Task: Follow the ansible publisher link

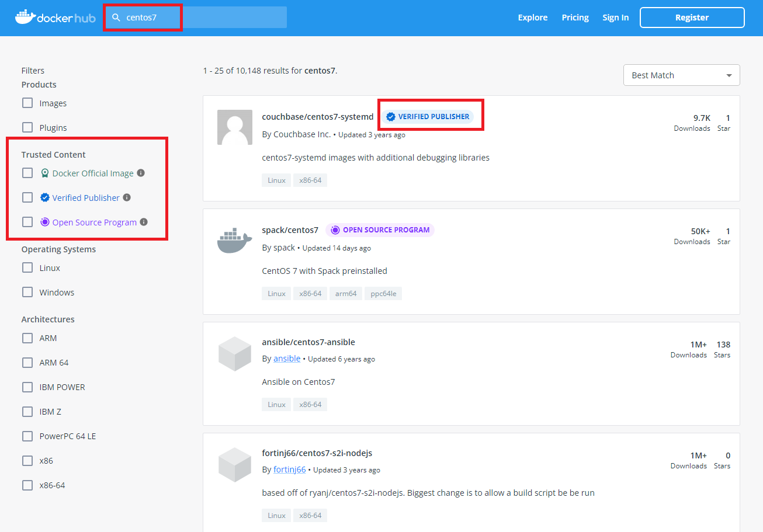Action: 287,359
